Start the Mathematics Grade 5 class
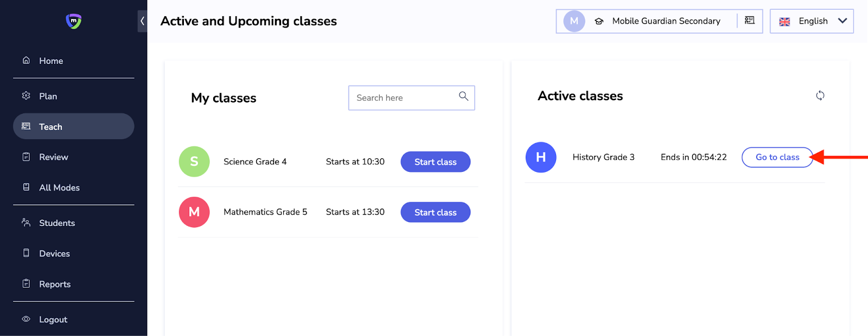 (x=435, y=212)
